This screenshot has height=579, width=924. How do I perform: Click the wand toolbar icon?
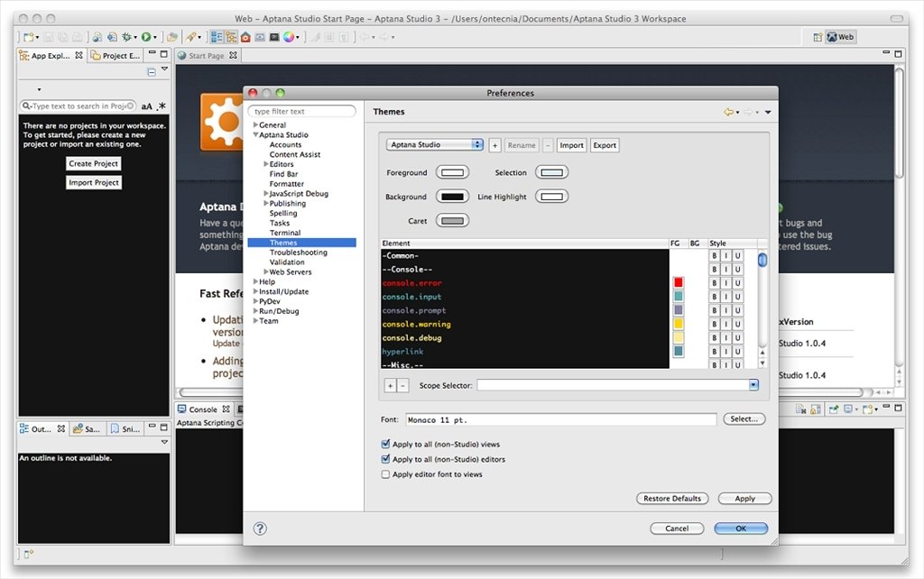pos(316,37)
